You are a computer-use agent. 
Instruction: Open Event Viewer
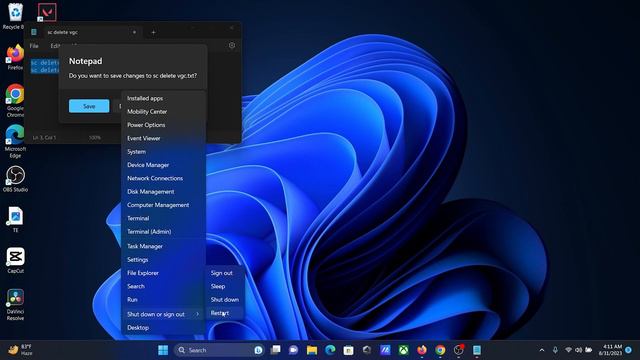(163, 138)
